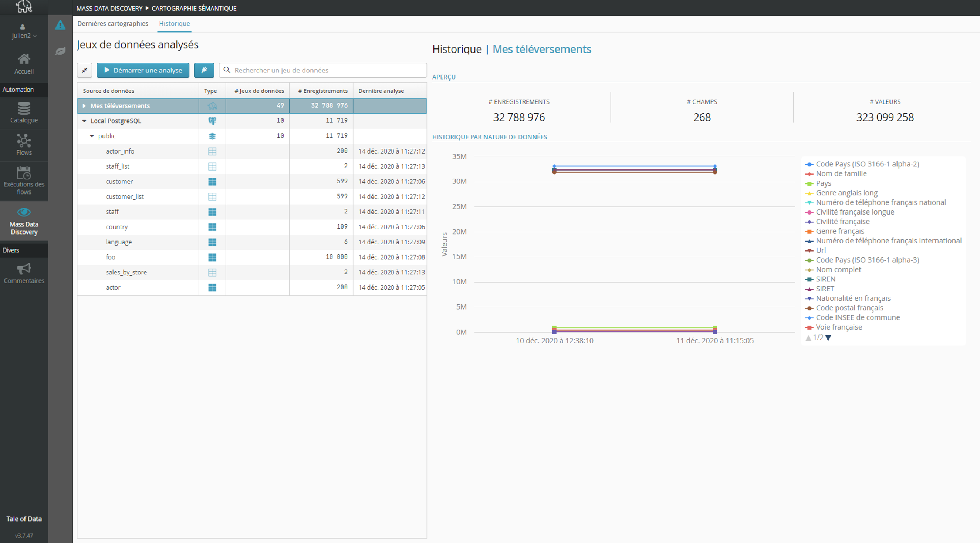
Task: Select the actor table row
Action: coord(252,288)
